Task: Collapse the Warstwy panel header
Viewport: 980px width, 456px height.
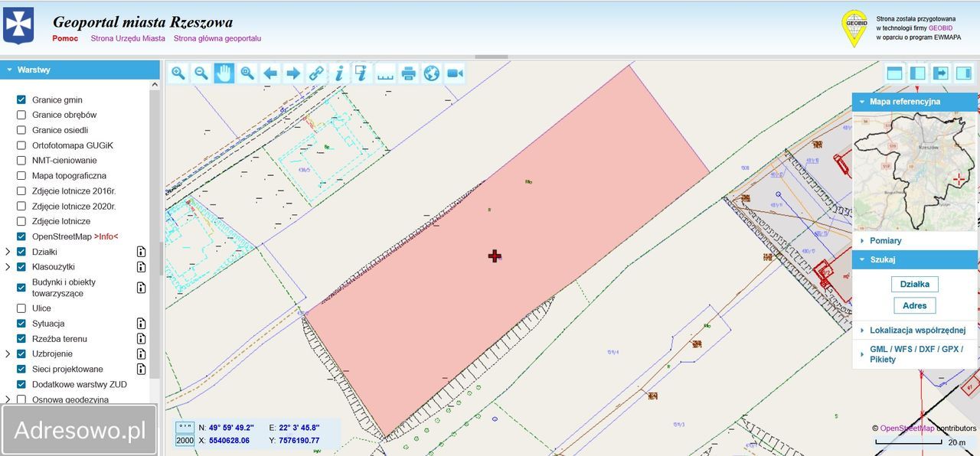Action: 80,70
